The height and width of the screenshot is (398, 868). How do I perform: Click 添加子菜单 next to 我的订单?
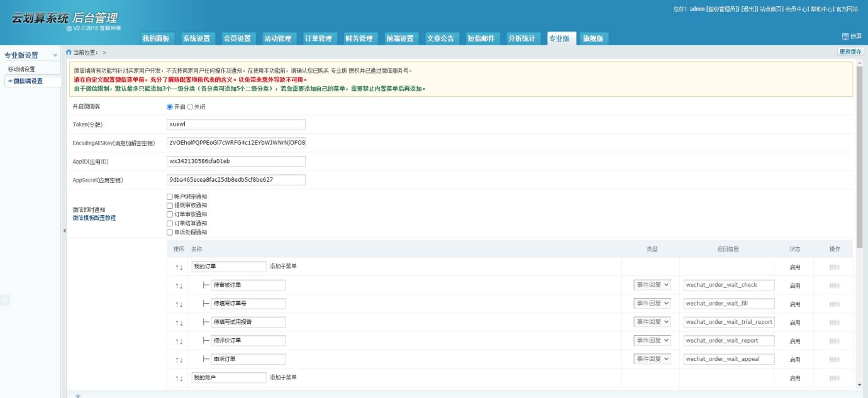(283, 267)
